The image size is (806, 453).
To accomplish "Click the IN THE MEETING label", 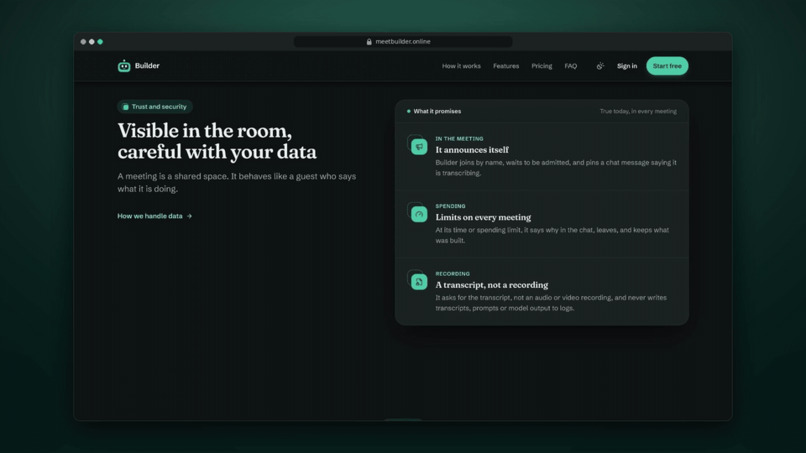I will (x=459, y=139).
